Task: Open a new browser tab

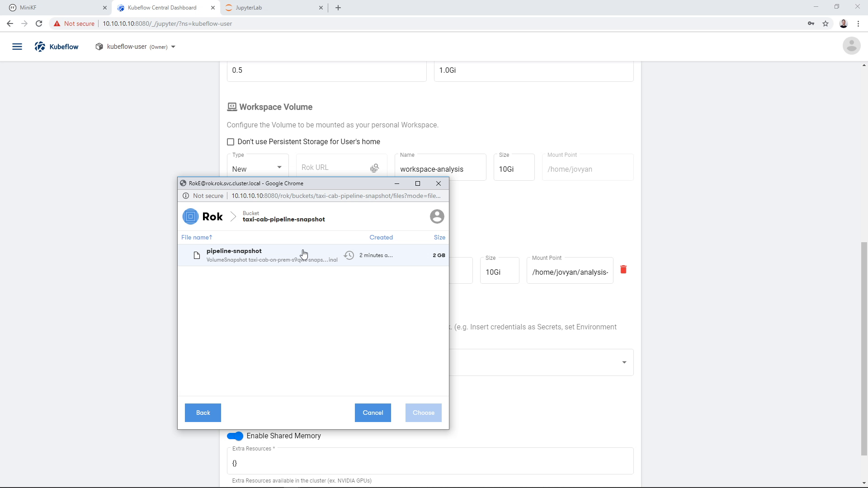Action: click(x=338, y=8)
